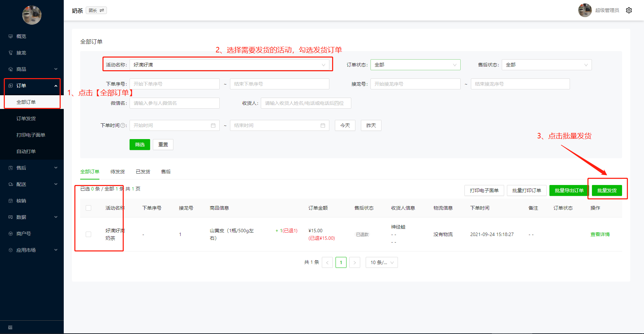Expand the 数据 sidebar chevron
644x334 pixels.
(x=56, y=217)
